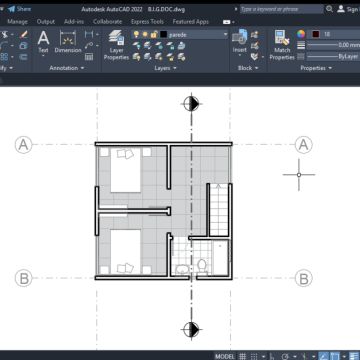
Task: Toggle 2D object snap in status bar
Action: (336, 356)
